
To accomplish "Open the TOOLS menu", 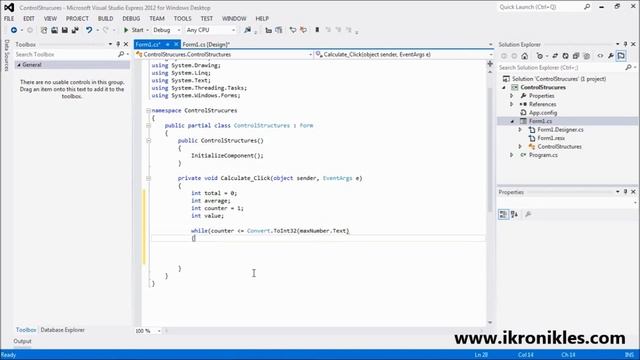I will pos(182,19).
